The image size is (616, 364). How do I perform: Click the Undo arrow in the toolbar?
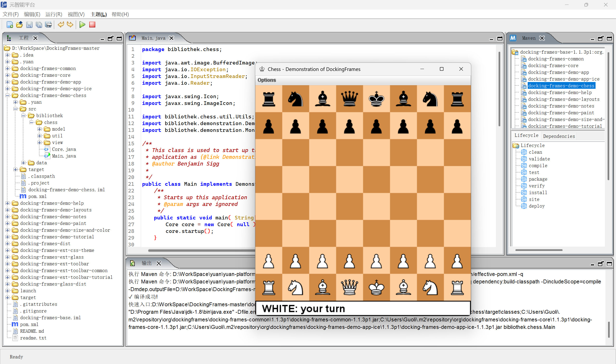click(61, 25)
